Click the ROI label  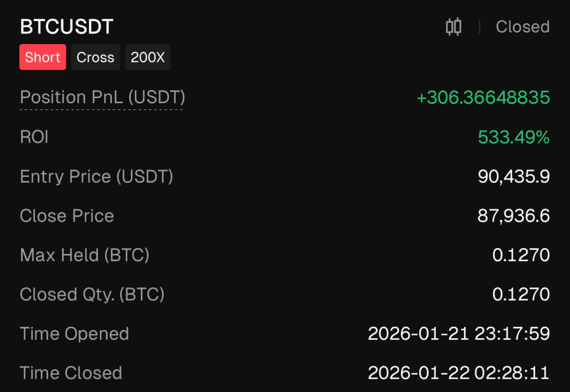[x=35, y=137]
